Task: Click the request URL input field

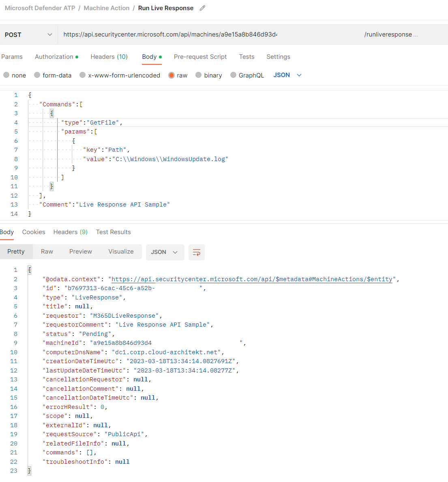Action: point(253,35)
